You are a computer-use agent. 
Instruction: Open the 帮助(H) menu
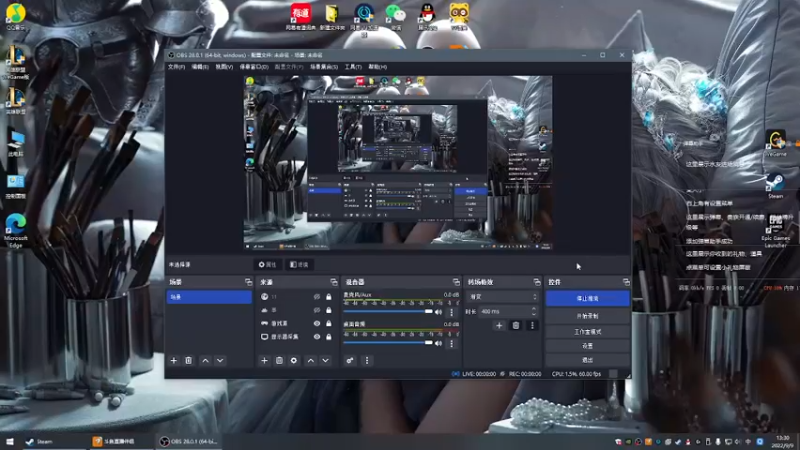(378, 67)
